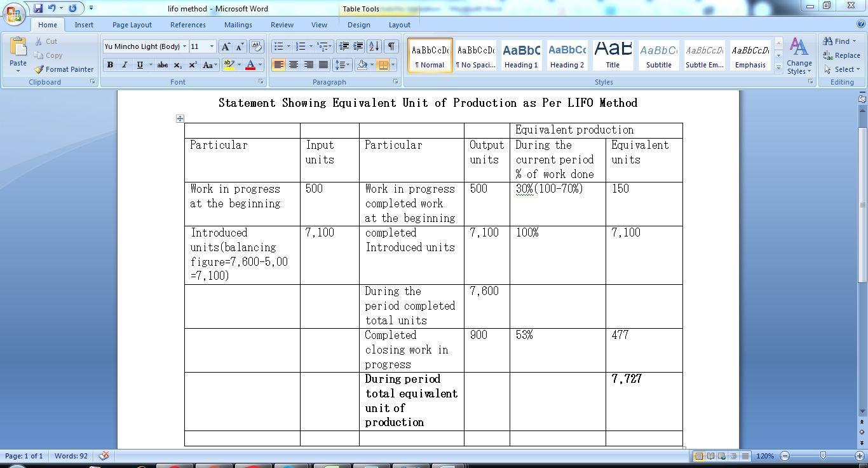Switch to Outline view
Image resolution: width=868 pixels, height=468 pixels.
coord(733,456)
